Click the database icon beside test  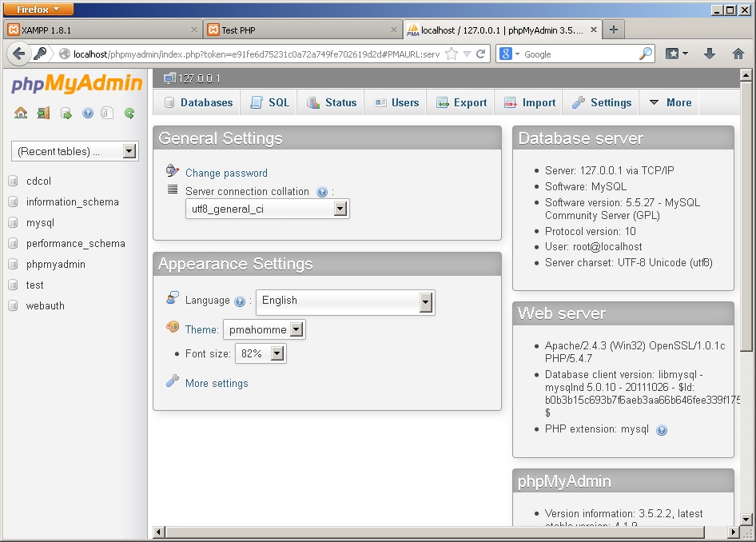(13, 285)
